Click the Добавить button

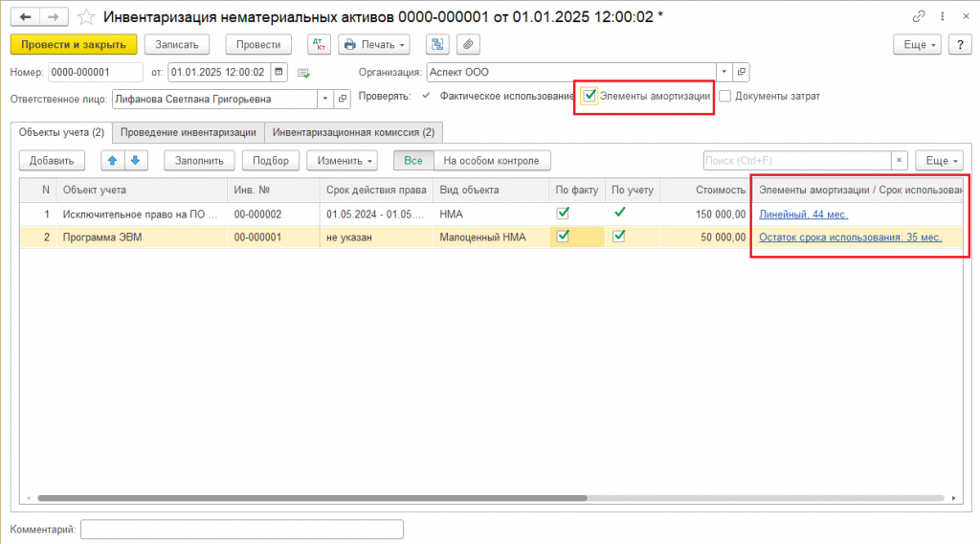[52, 161]
